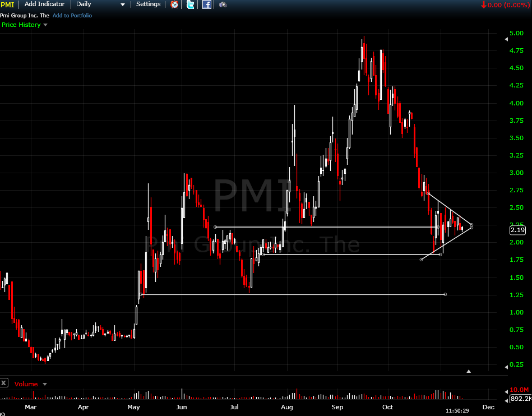532x416 pixels.
Task: Click the arrow next to Price History
Action: 45,25
